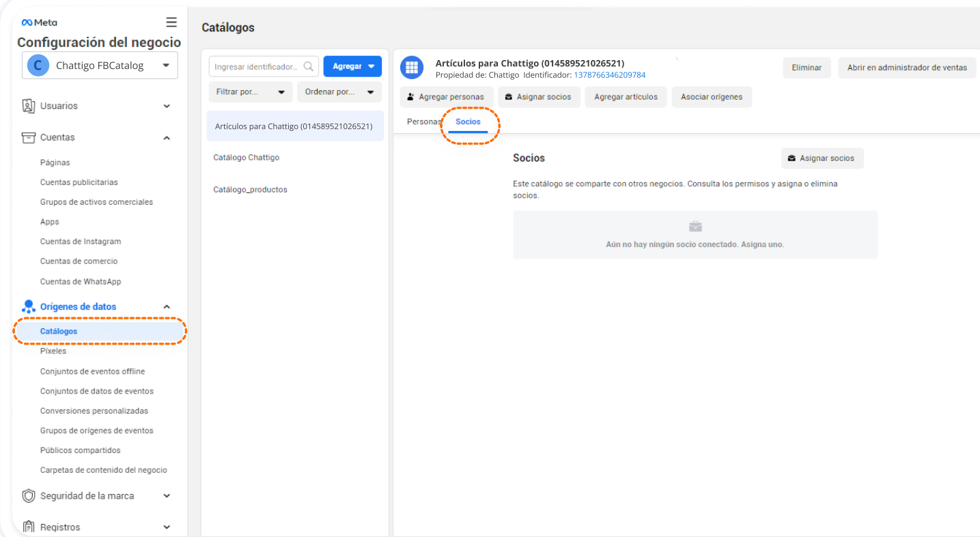
Task: Select the Socios tab
Action: coord(468,121)
